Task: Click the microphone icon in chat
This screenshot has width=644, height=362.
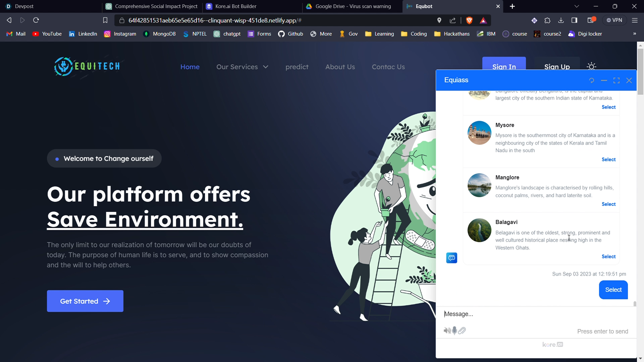Action: tap(454, 331)
